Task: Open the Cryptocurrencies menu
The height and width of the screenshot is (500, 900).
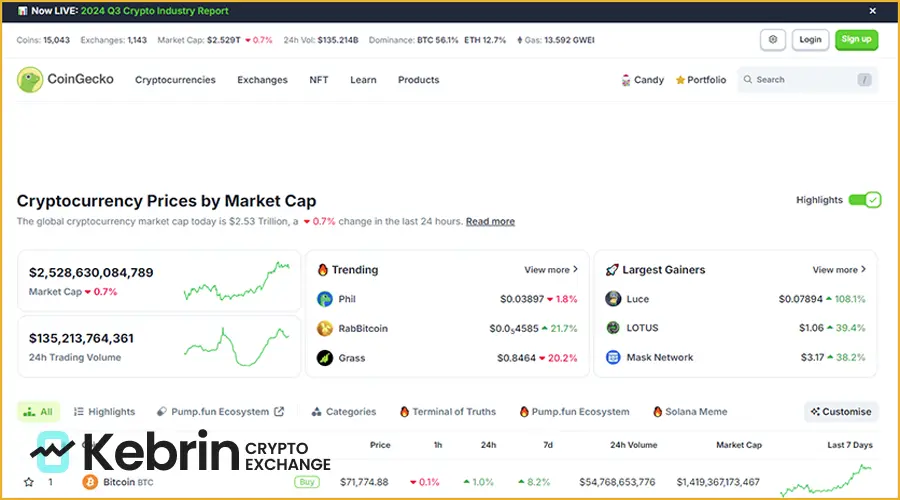Action: click(175, 80)
